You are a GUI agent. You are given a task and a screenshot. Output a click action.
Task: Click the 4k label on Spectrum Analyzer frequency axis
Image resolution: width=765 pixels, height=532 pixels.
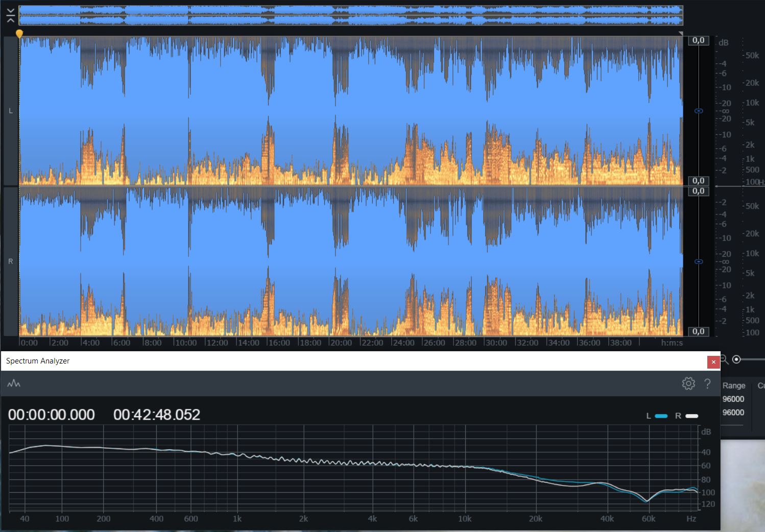point(372,519)
